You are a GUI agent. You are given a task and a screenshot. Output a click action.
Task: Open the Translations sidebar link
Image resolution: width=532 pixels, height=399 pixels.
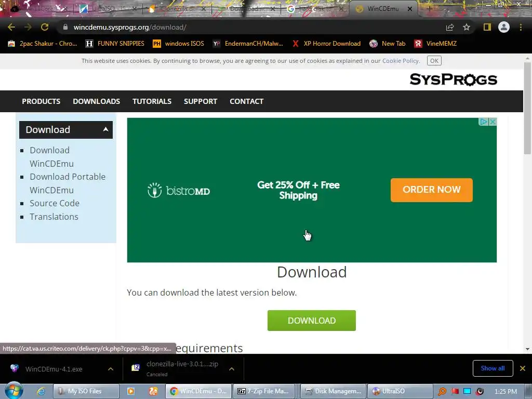click(54, 217)
